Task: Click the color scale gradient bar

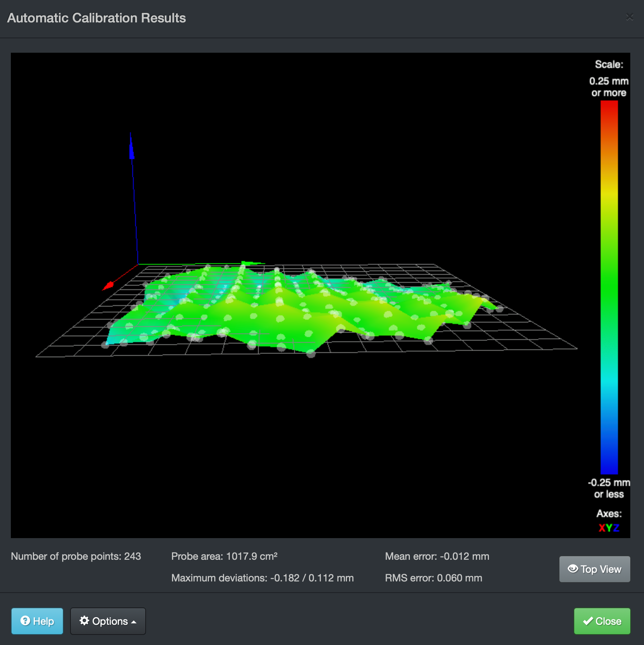Action: point(609,287)
